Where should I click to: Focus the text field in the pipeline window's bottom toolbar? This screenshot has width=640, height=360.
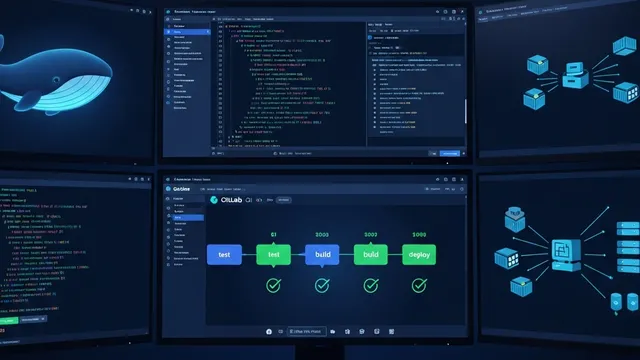coord(307,331)
